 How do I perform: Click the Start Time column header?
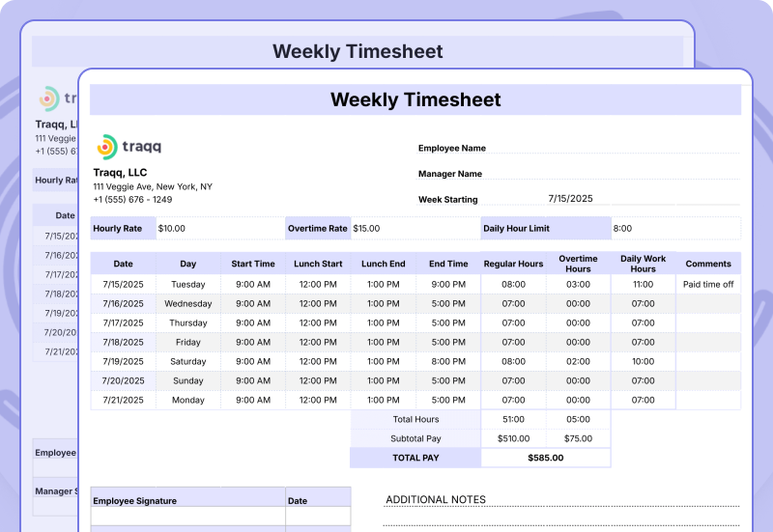click(253, 264)
